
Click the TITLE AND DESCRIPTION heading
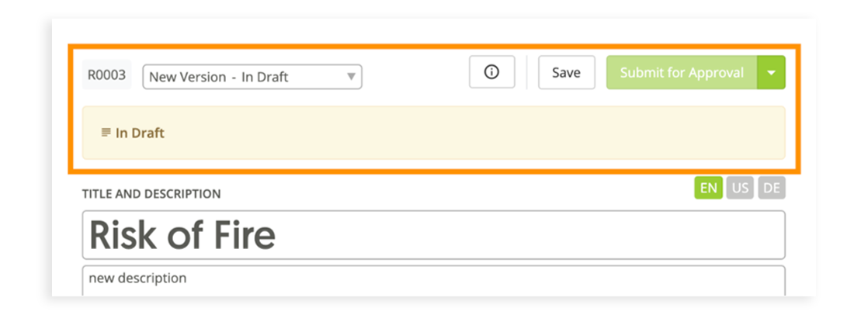click(151, 194)
